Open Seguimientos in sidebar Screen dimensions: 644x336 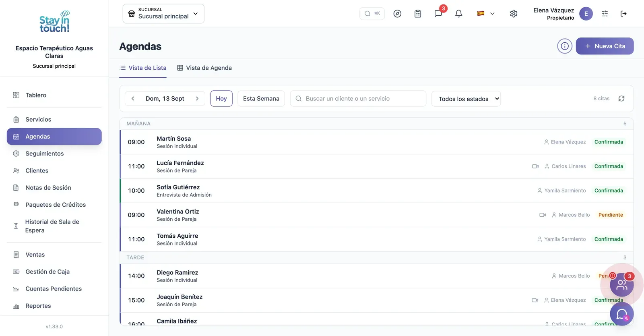pyautogui.click(x=54, y=153)
